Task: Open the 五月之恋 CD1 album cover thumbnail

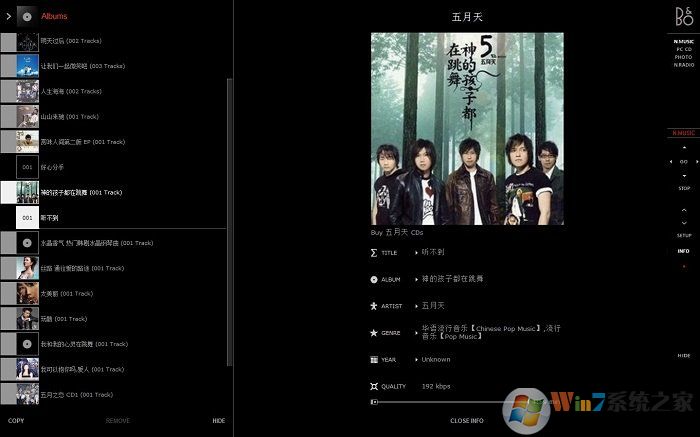Action: [28, 395]
